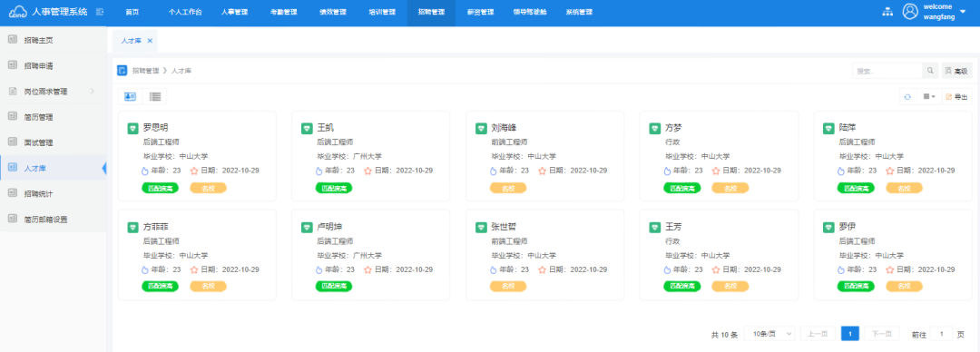Select 人才库 in the sidebar

click(54, 168)
